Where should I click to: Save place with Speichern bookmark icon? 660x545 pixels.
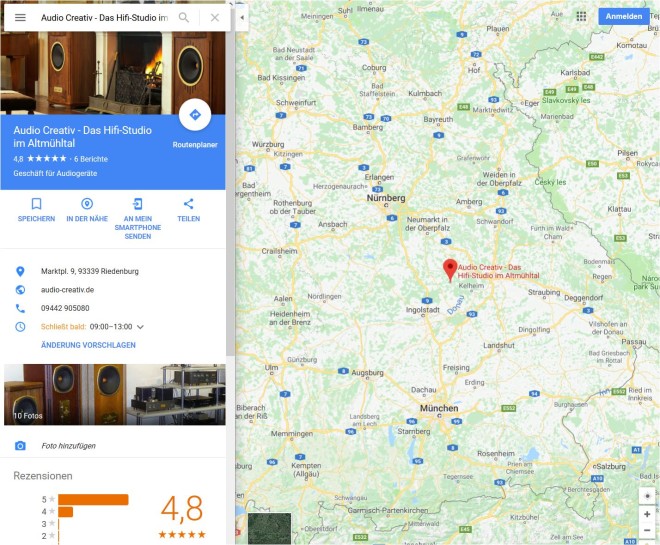[x=36, y=204]
